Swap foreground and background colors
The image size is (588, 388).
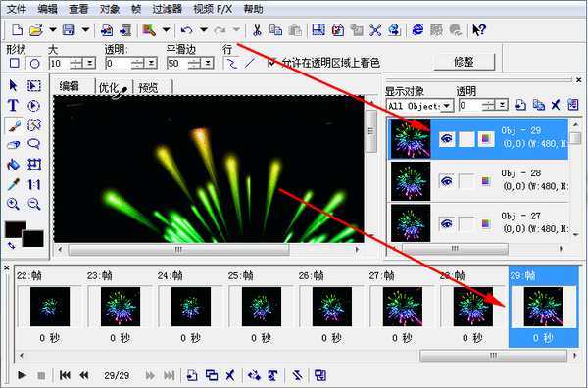(11, 246)
